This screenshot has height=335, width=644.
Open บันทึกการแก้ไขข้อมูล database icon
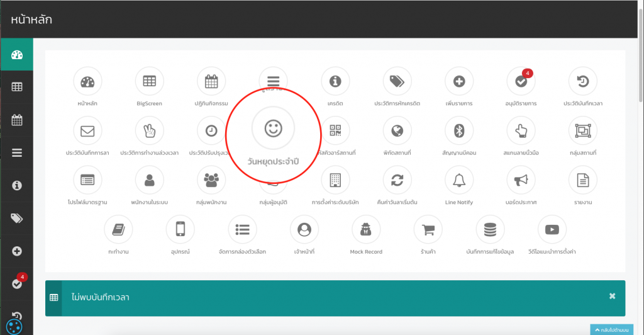coord(490,229)
